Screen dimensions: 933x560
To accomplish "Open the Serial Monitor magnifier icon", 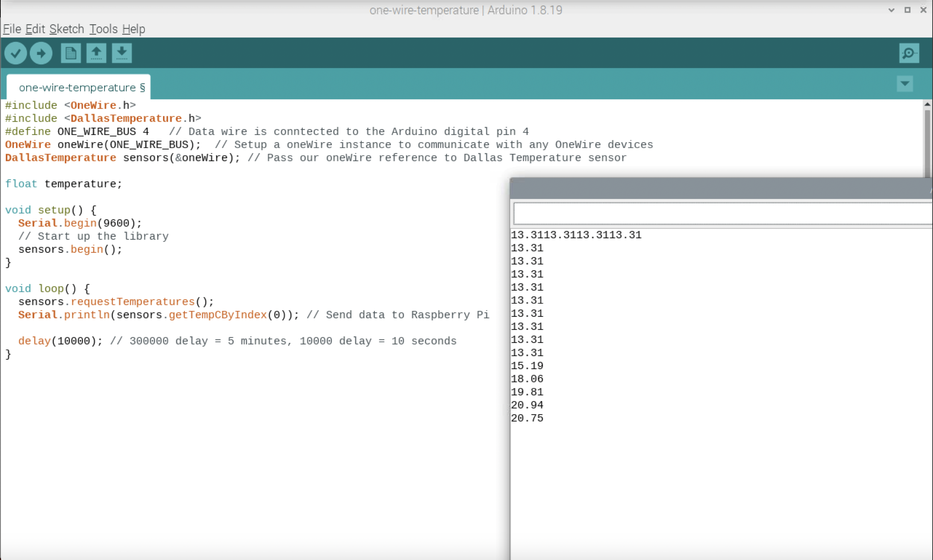I will (909, 53).
